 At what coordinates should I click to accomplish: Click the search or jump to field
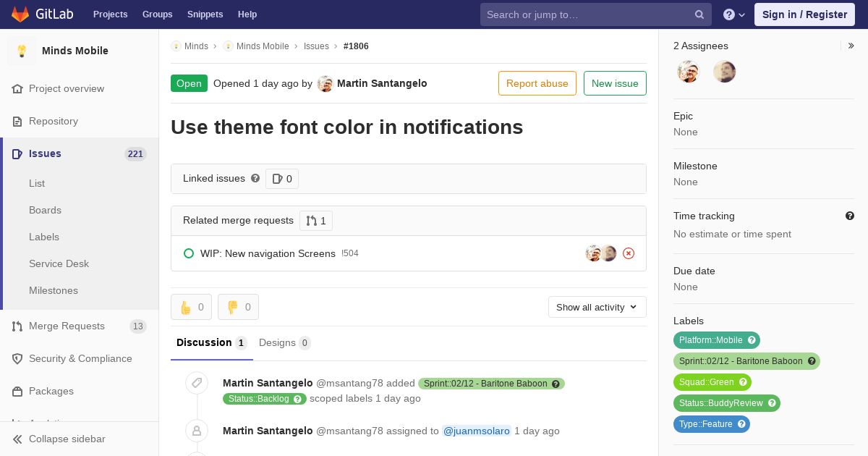click(x=587, y=14)
